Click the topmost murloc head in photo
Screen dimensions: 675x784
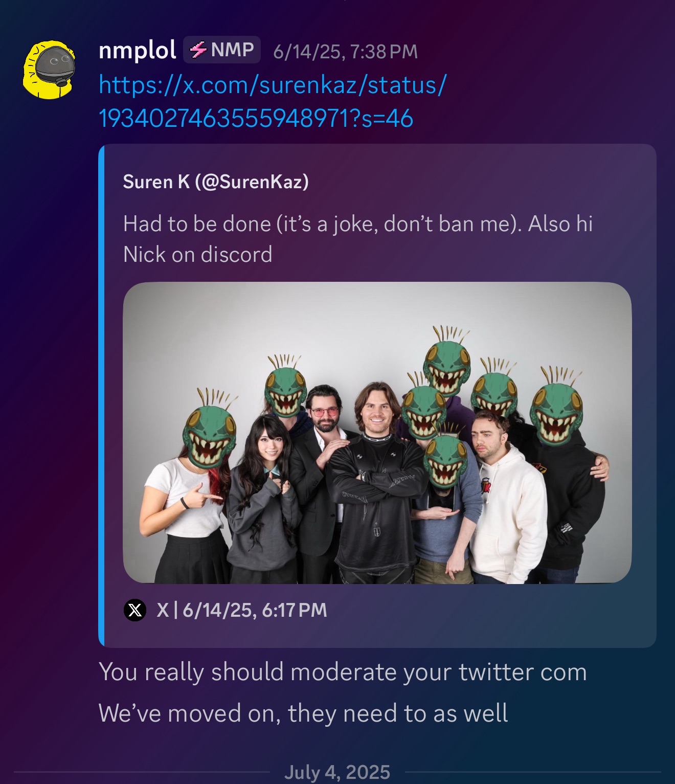point(446,363)
